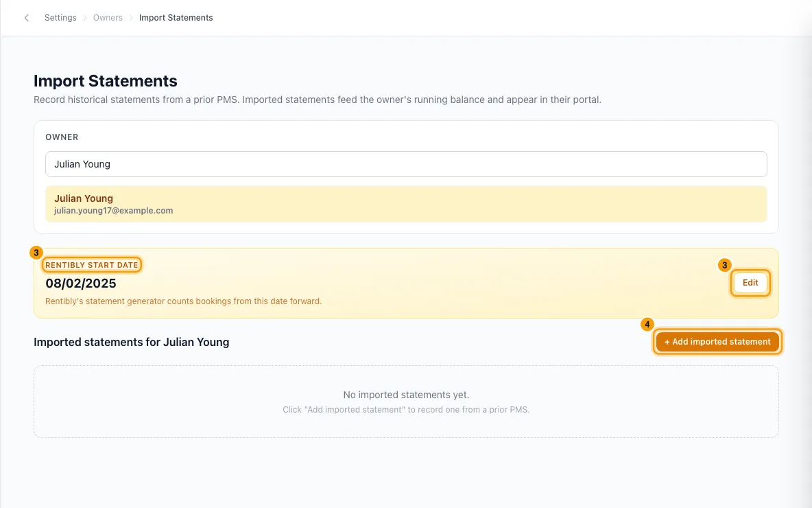Click julian.young17@example.com email text
The width and height of the screenshot is (812, 508).
[113, 211]
